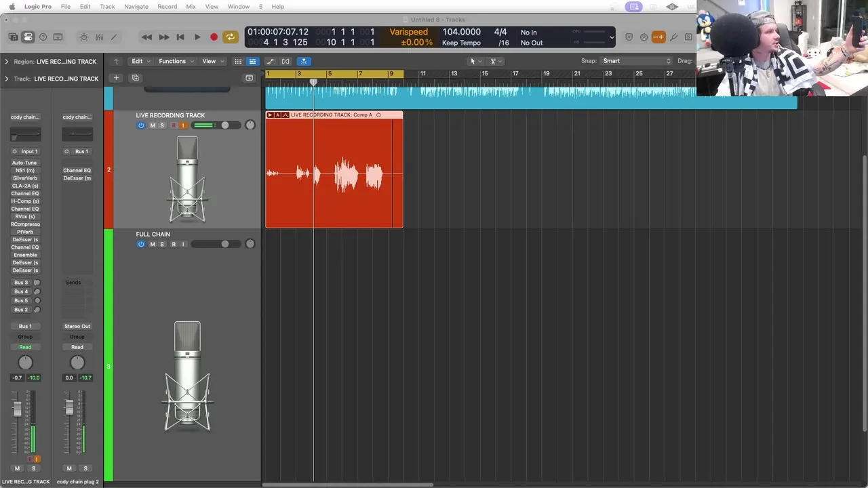Open the tracks Edit dropdown menu
Viewport: 868px width, 488px height.
(140, 61)
